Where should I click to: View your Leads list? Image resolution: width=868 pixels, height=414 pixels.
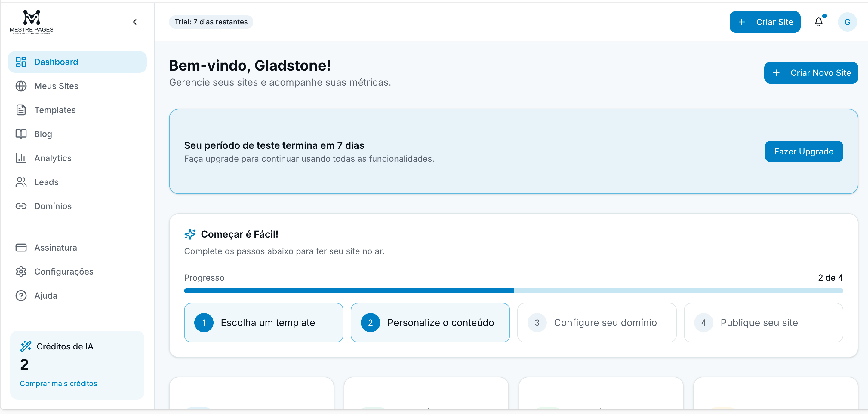click(x=46, y=182)
